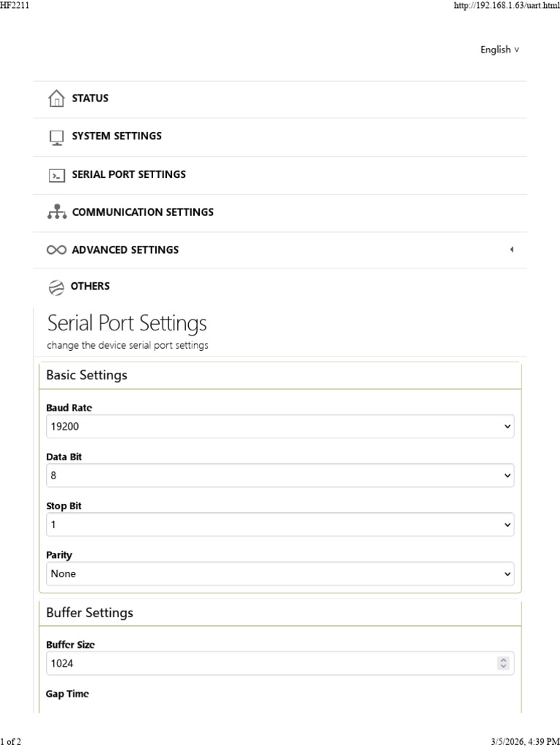Click the date and time footer text
The width and height of the screenshot is (560, 747).
click(x=525, y=741)
